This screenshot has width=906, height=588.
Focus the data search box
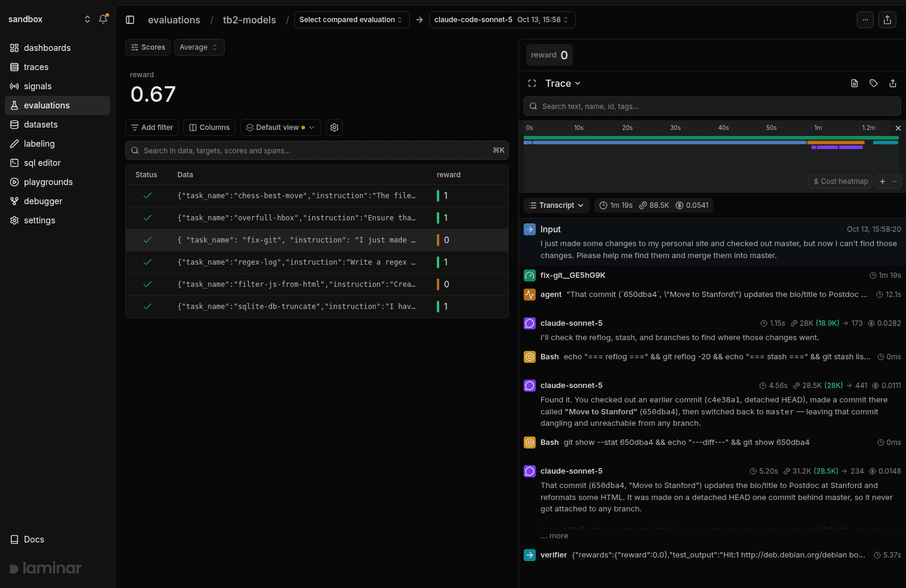317,150
